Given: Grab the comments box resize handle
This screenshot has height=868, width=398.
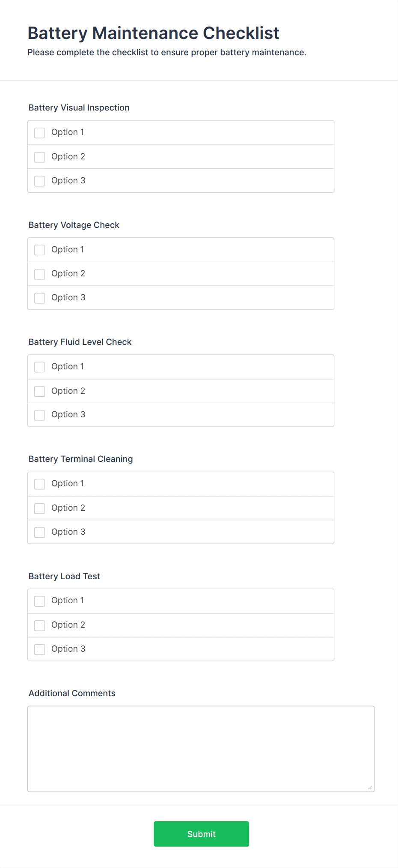Looking at the screenshot, I should click(370, 787).
